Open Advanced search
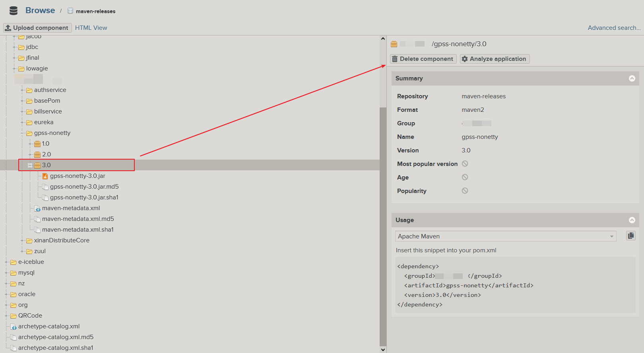644x353 pixels. pos(614,28)
